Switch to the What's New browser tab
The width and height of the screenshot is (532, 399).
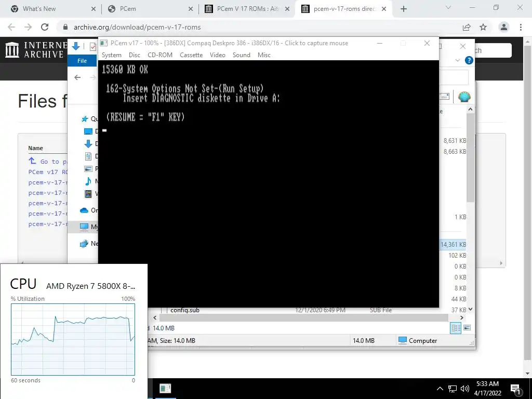coord(39,9)
